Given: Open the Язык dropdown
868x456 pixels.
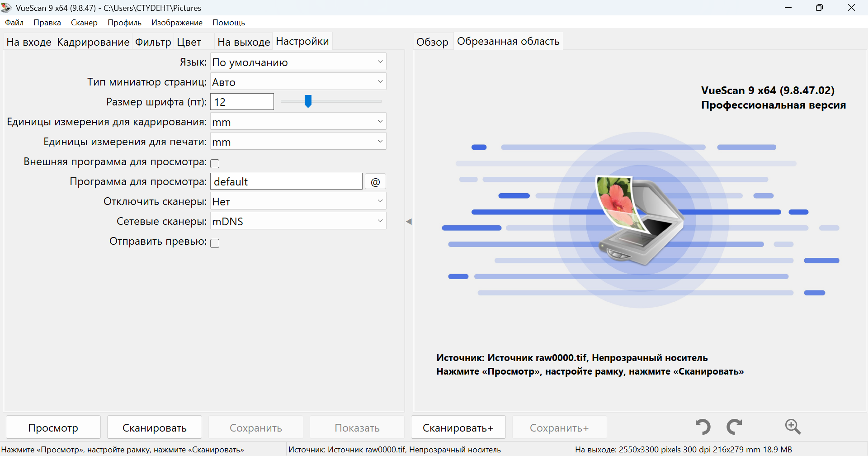Looking at the screenshot, I should pos(298,62).
